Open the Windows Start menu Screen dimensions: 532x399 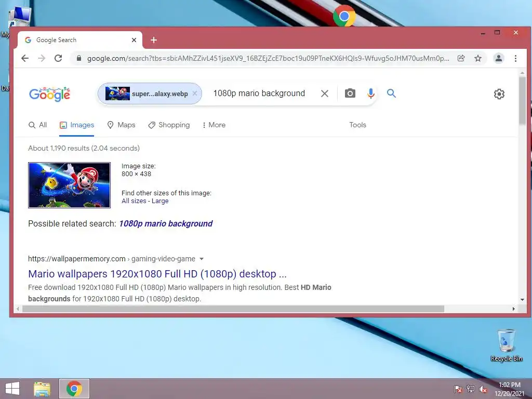tap(12, 389)
